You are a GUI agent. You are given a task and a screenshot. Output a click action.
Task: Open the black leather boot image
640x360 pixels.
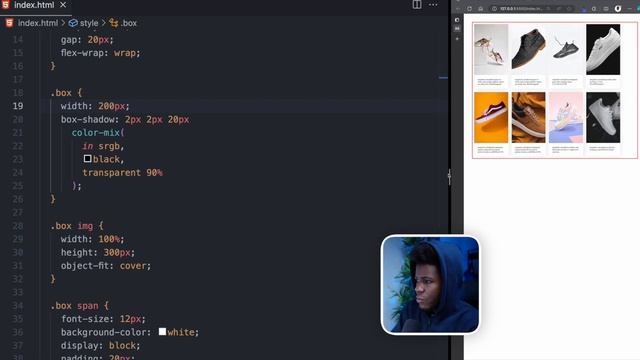(528, 49)
